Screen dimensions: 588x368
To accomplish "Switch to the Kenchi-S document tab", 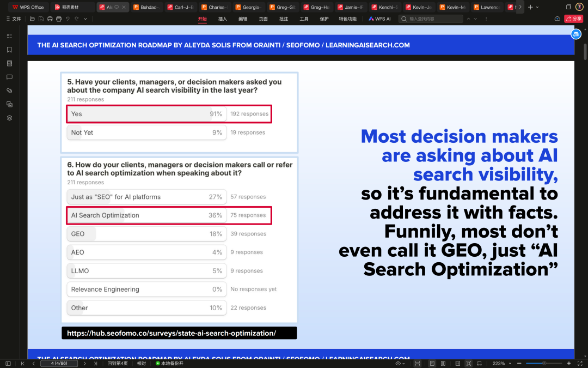I will pyautogui.click(x=385, y=7).
